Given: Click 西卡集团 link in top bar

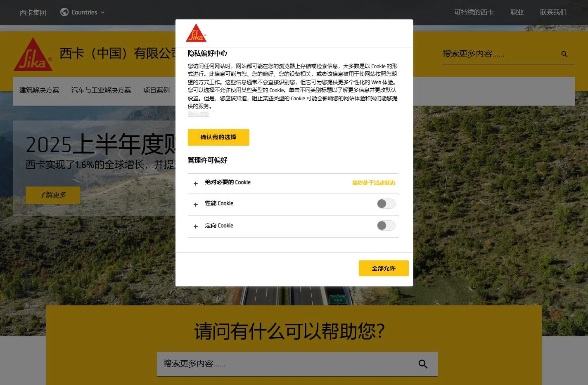Looking at the screenshot, I should click(x=33, y=12).
